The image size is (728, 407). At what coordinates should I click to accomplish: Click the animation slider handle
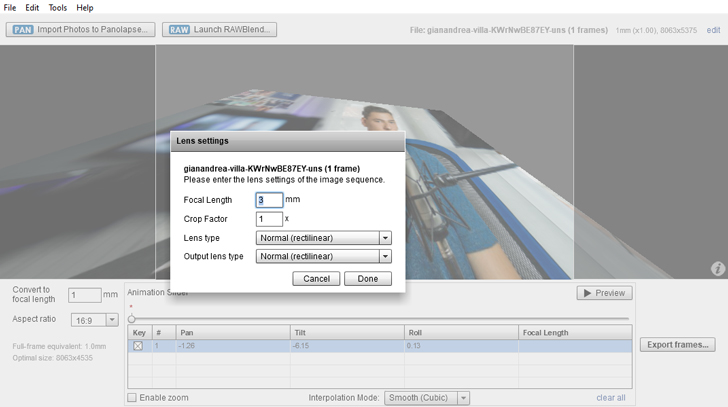point(131,319)
